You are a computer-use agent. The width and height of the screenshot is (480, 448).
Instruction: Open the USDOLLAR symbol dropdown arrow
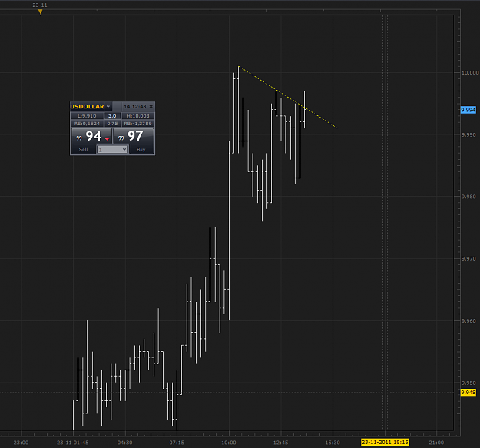[108, 106]
